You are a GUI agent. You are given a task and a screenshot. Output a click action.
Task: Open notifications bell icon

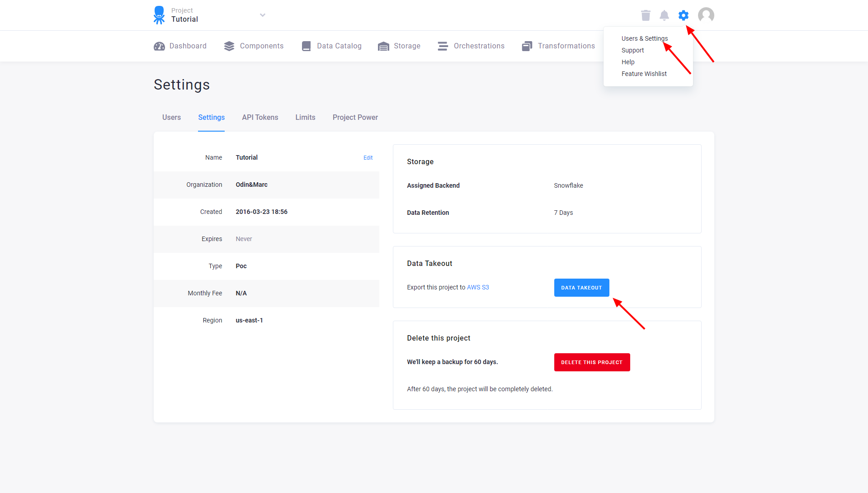coord(664,15)
